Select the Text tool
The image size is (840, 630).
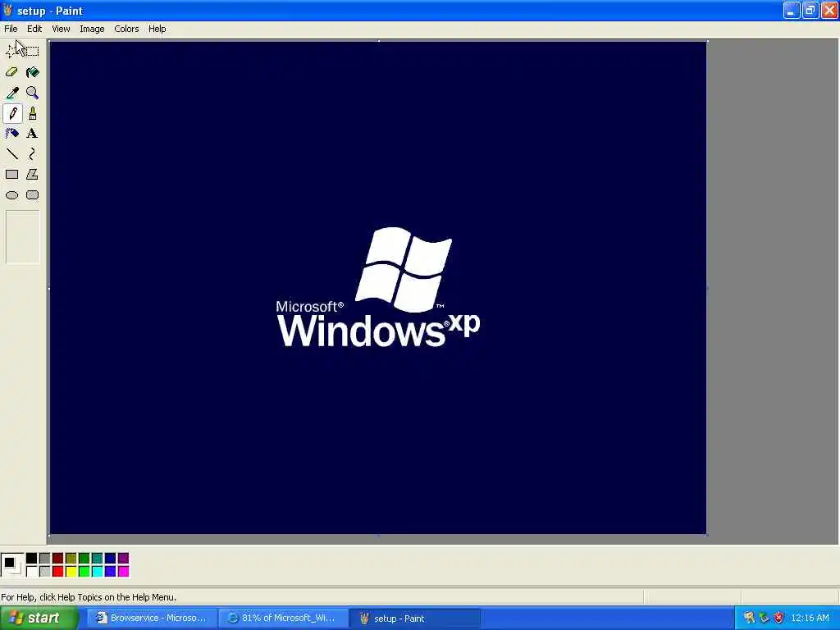click(x=32, y=134)
